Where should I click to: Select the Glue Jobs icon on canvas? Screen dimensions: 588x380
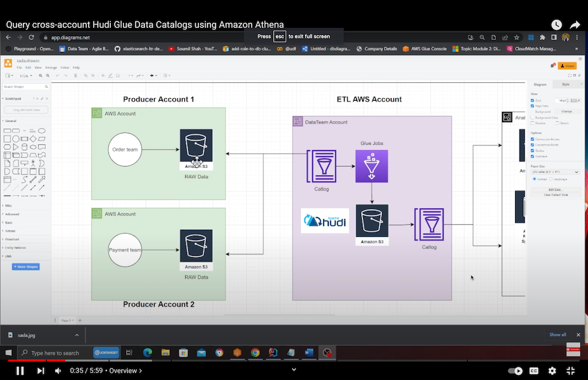(x=371, y=166)
